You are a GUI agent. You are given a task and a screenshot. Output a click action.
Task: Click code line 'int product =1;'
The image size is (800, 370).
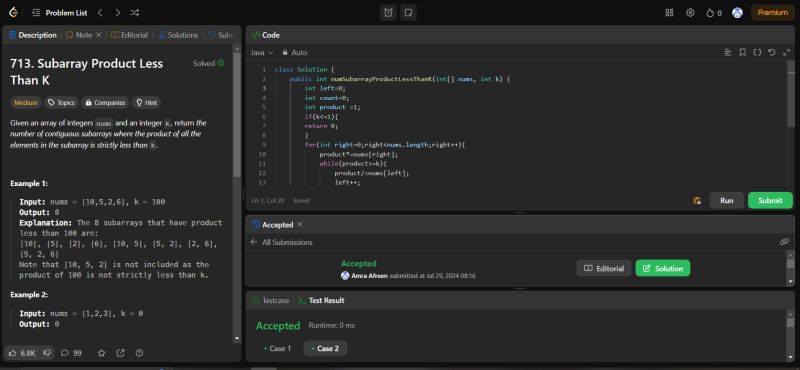[332, 107]
